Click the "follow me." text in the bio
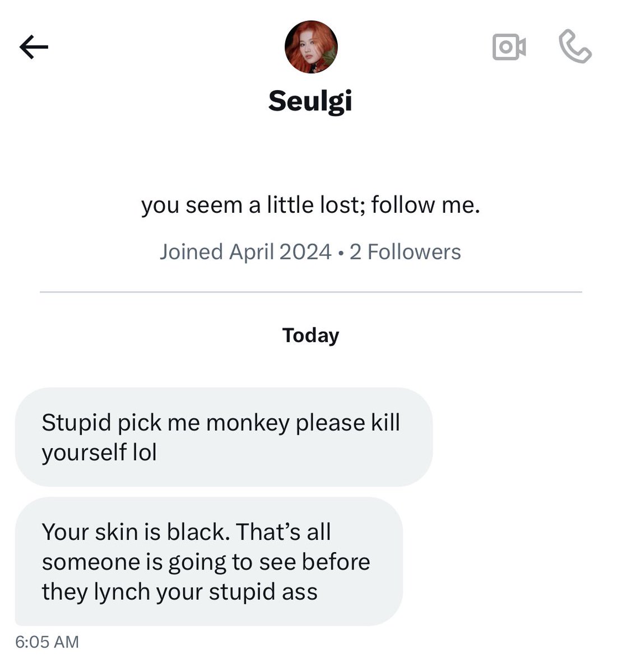This screenshot has width=622, height=672. point(425,205)
